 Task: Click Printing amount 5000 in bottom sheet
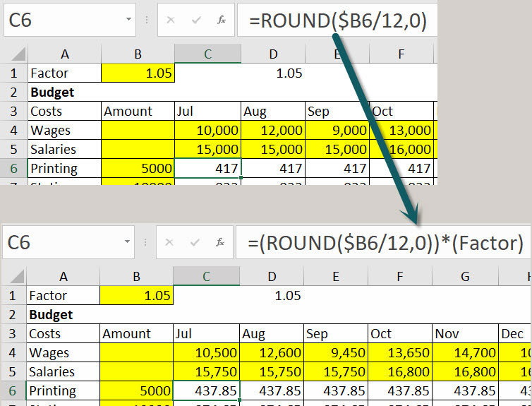click(136, 390)
